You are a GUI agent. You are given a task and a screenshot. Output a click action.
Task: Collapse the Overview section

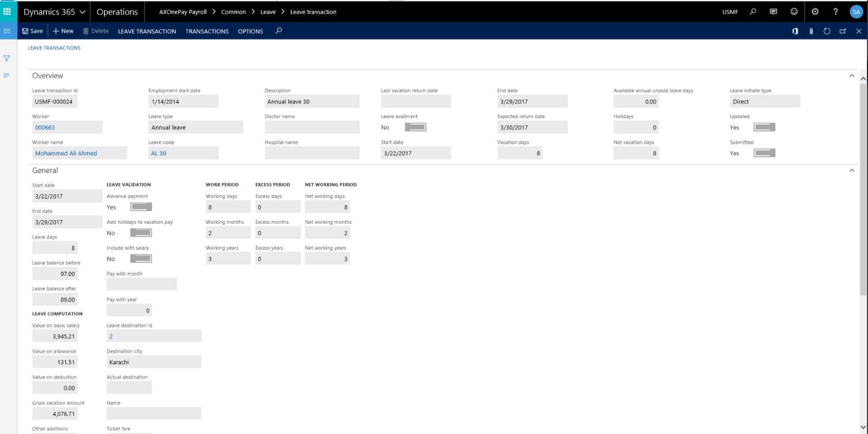click(x=851, y=76)
